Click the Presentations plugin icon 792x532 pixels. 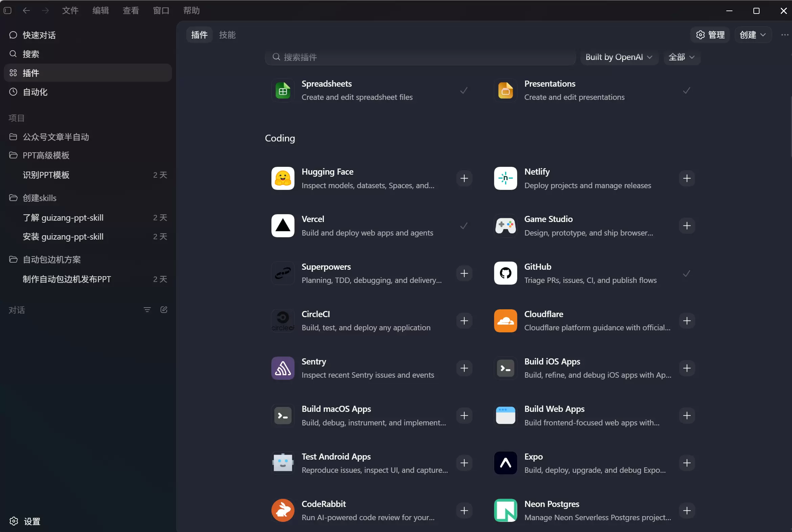[505, 91]
